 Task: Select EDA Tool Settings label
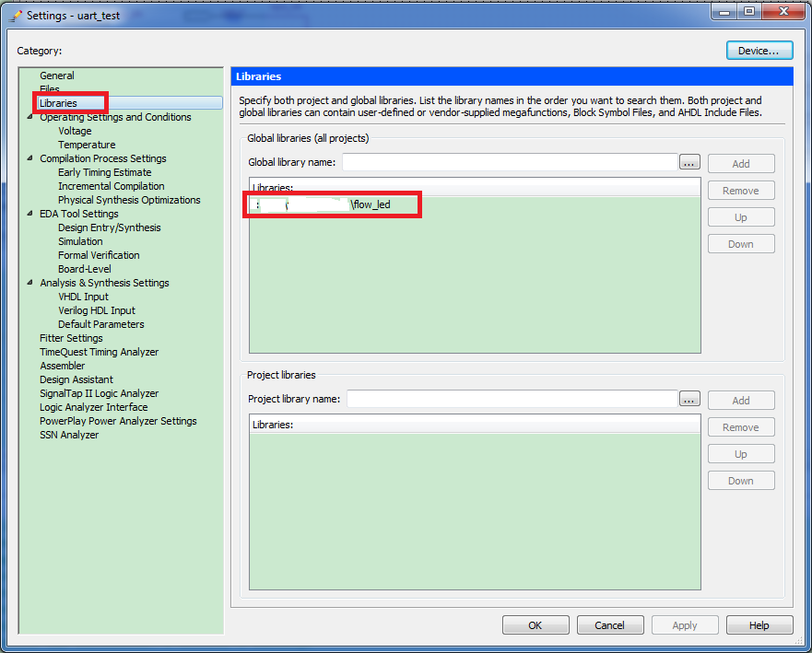click(x=78, y=214)
